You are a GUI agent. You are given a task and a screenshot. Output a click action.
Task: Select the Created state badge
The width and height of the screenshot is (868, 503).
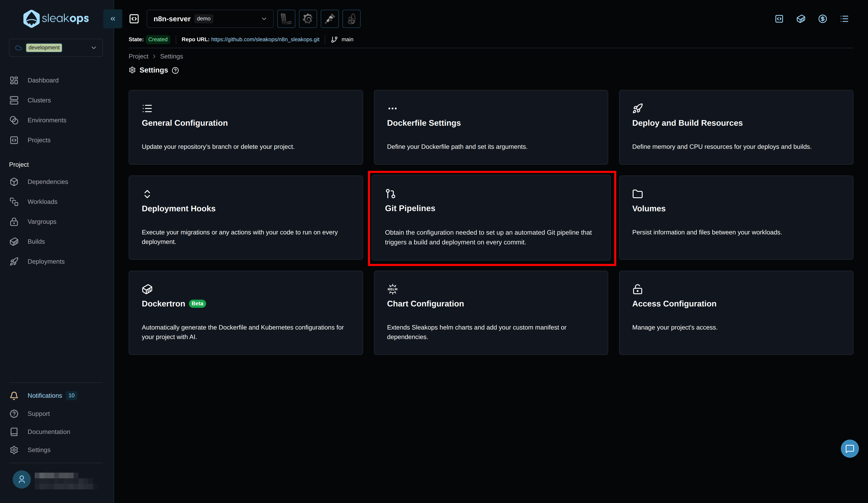(158, 39)
